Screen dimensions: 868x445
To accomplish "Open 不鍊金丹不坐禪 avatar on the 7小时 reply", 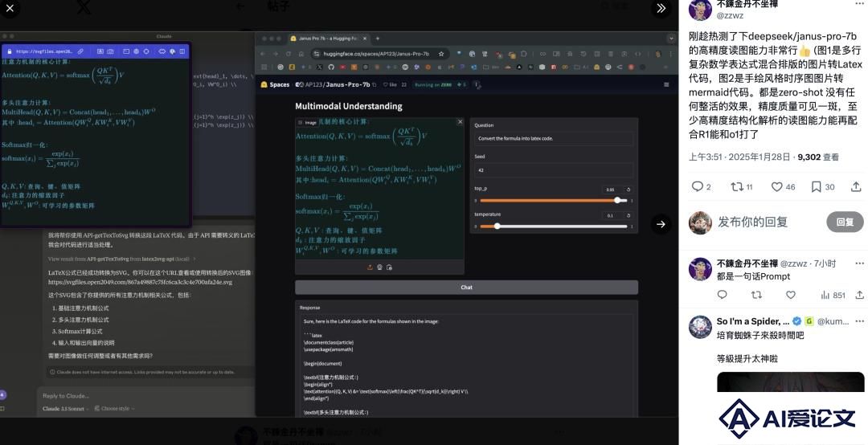I will coord(700,269).
